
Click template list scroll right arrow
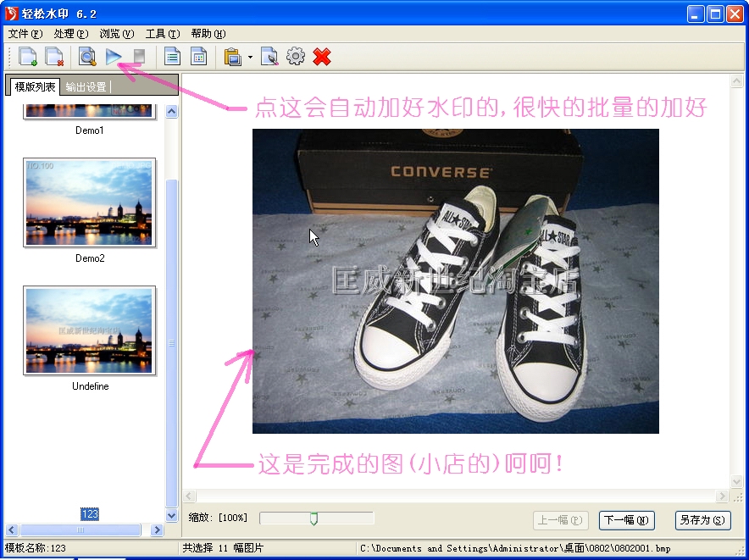click(x=157, y=530)
